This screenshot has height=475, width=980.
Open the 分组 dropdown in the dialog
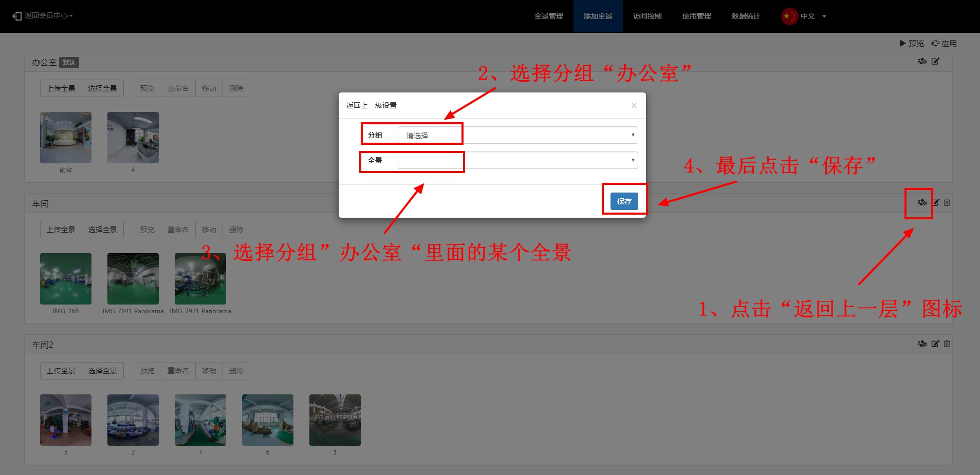(x=517, y=135)
